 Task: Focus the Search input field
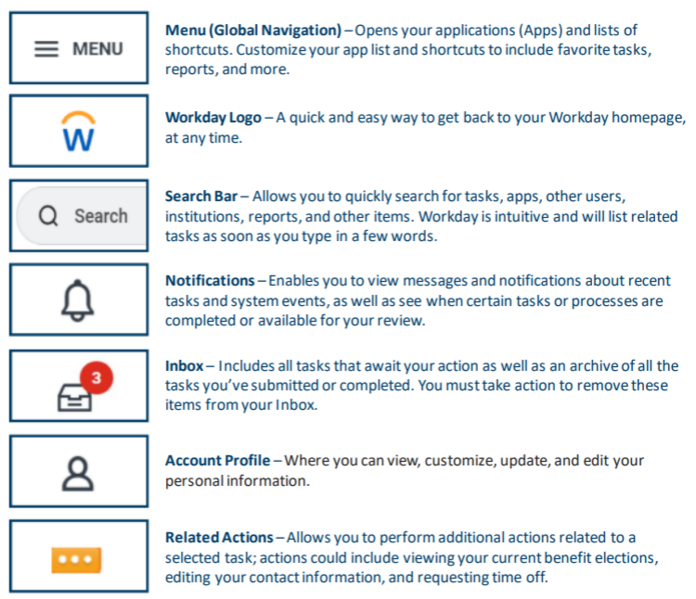coord(100,216)
